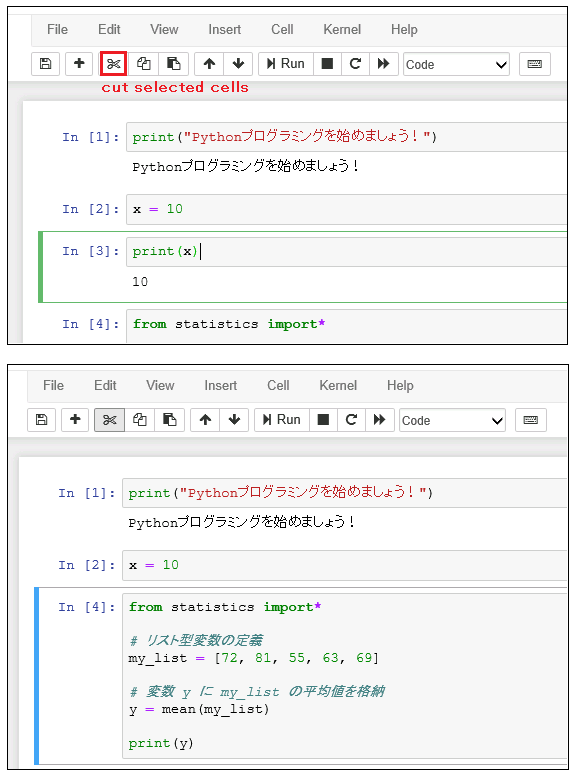Click In [4]: prompt in the bottom notebook

click(x=86, y=607)
